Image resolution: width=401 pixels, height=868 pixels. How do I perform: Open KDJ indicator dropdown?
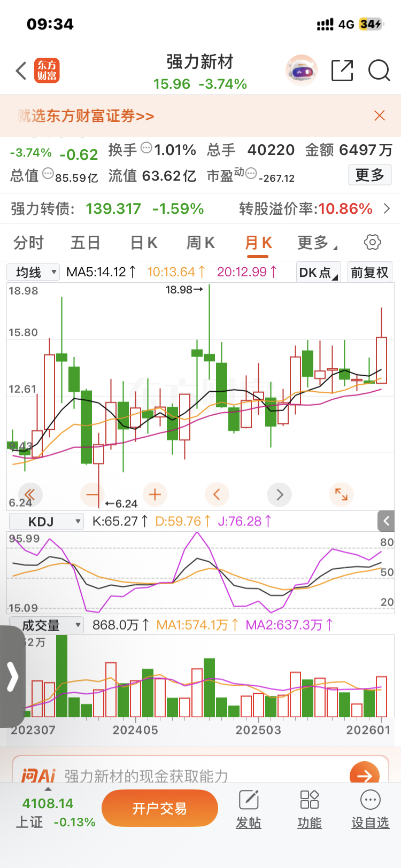tap(47, 522)
